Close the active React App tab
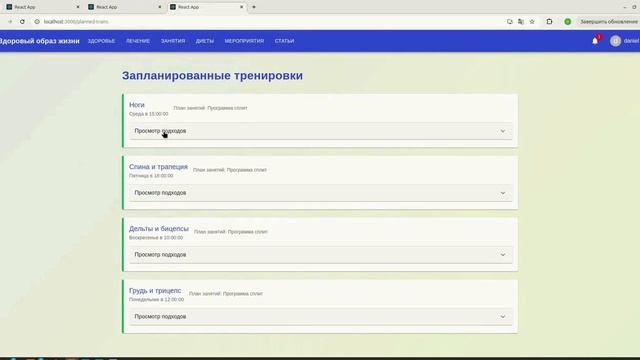 click(x=241, y=7)
